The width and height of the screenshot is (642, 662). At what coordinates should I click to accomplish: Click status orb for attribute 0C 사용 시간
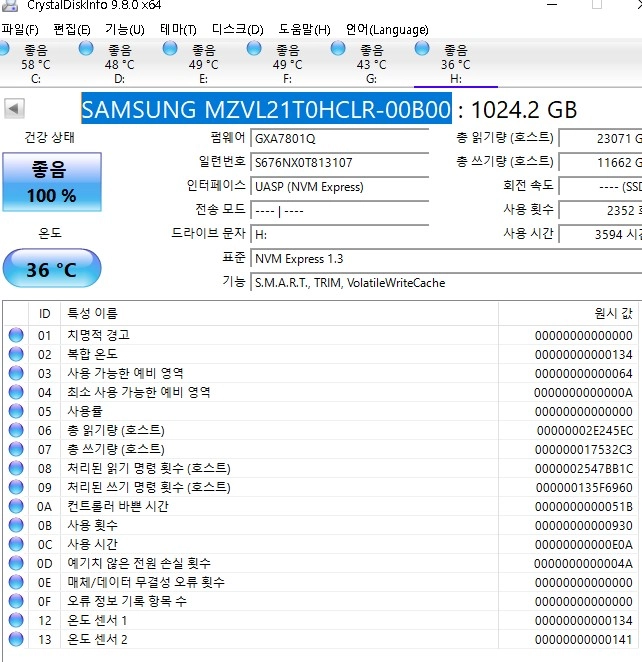pyautogui.click(x=16, y=544)
